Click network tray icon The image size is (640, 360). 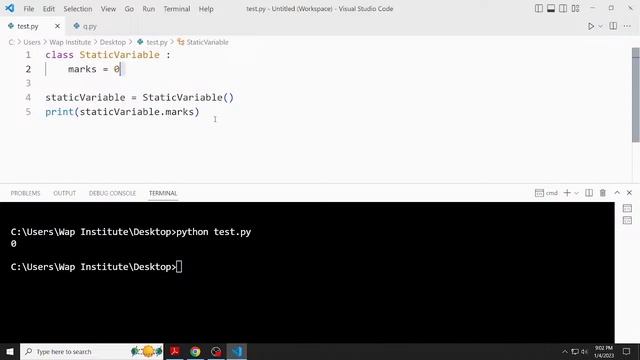click(575, 351)
